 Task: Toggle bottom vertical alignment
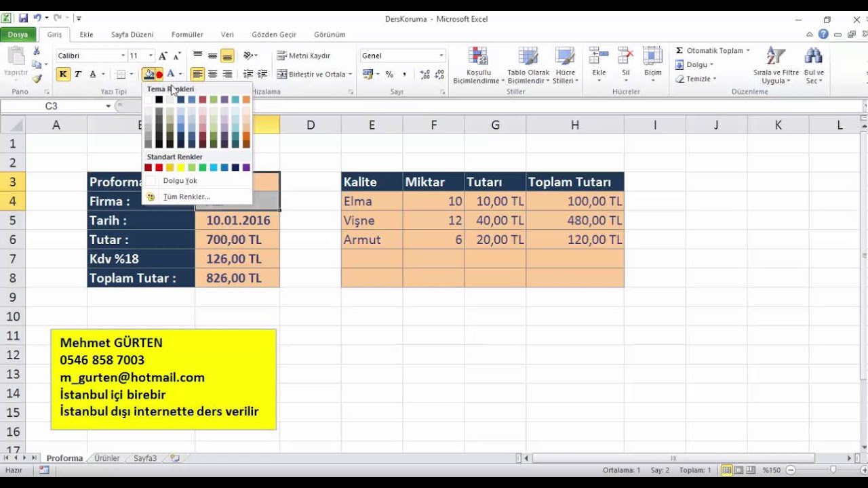pos(227,56)
